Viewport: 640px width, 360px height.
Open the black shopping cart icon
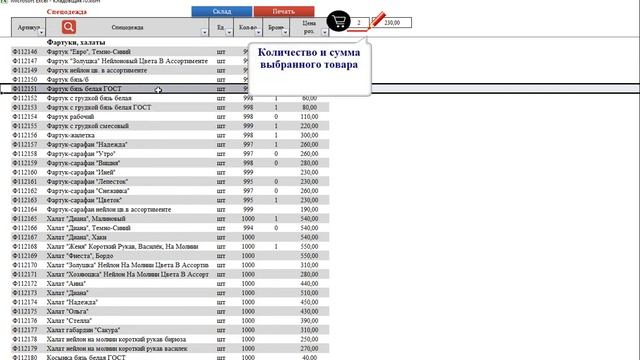tap(338, 21)
